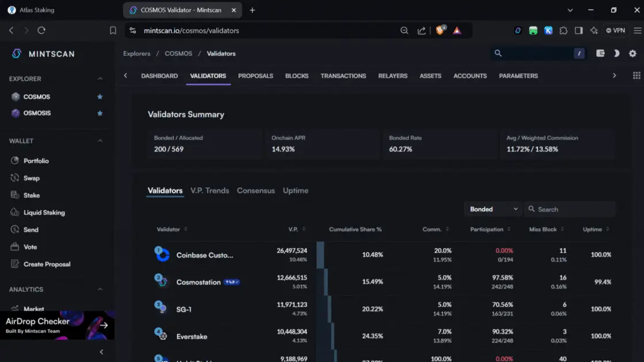Screen dimensions: 644x362
Task: Open the Bonded status dropdown
Action: tap(493, 209)
